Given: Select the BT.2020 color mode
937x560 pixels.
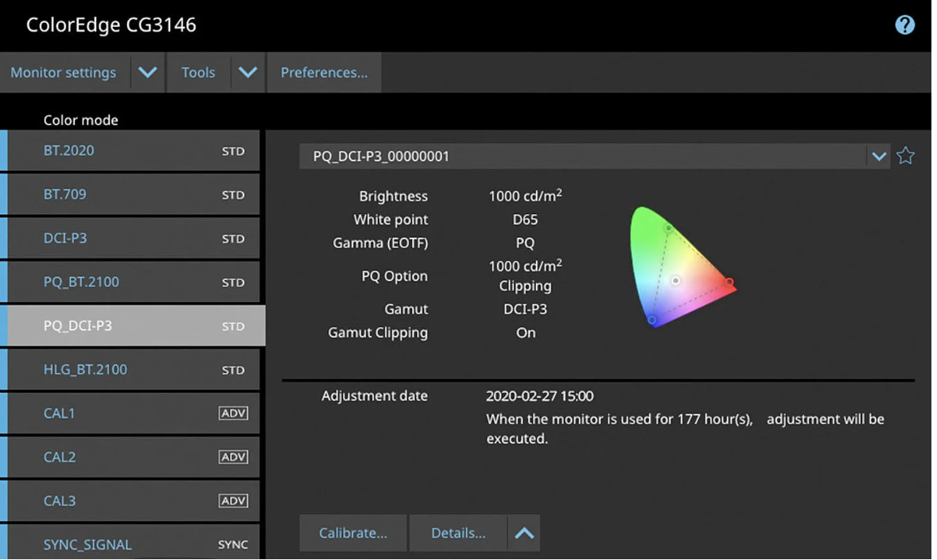Looking at the screenshot, I should click(134, 150).
